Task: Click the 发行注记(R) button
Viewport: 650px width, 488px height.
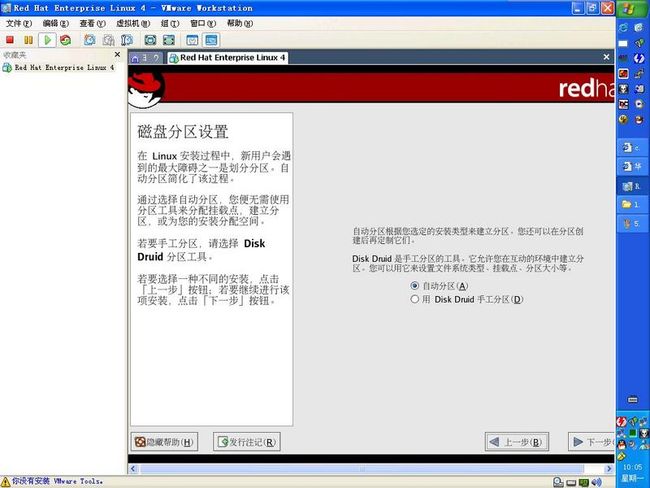Action: [x=247, y=442]
